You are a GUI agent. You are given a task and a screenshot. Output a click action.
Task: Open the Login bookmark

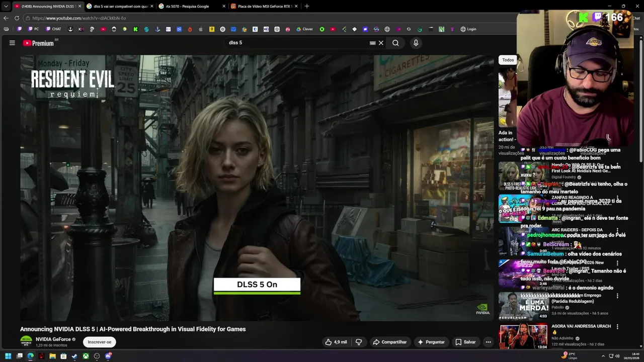pos(468,29)
